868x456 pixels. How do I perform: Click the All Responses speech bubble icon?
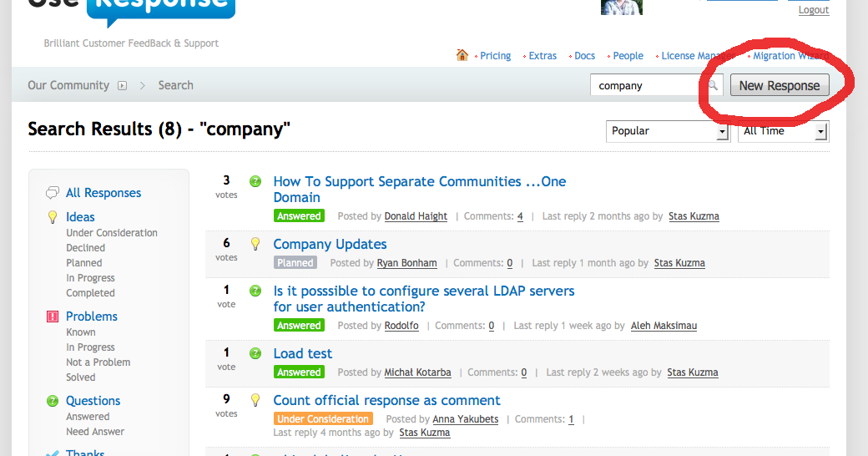[52, 193]
